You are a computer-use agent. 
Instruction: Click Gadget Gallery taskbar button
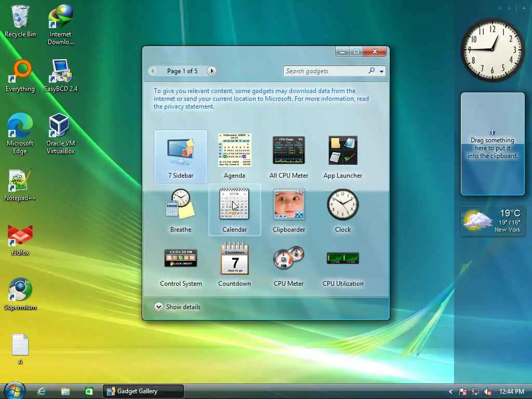[143, 391]
